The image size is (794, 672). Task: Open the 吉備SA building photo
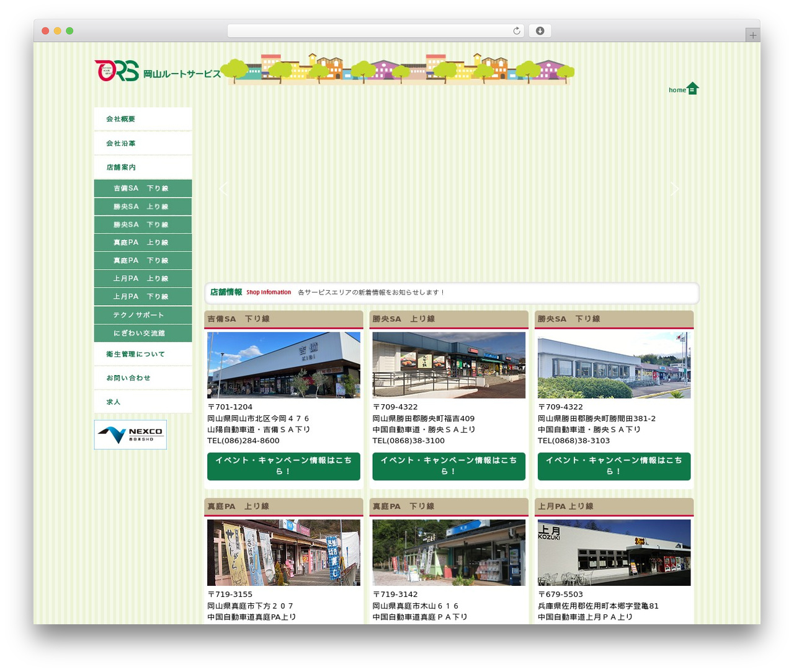283,365
